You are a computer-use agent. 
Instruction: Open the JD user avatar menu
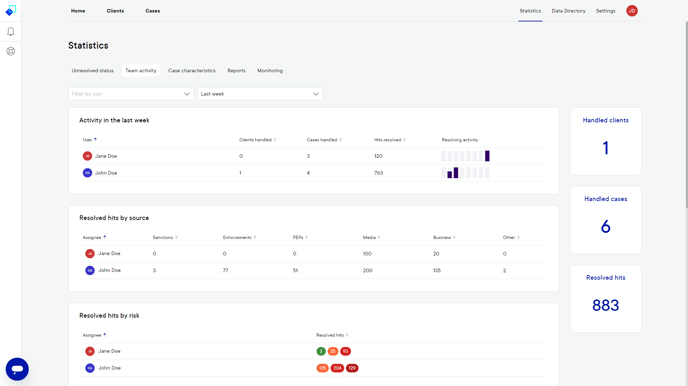tap(632, 11)
